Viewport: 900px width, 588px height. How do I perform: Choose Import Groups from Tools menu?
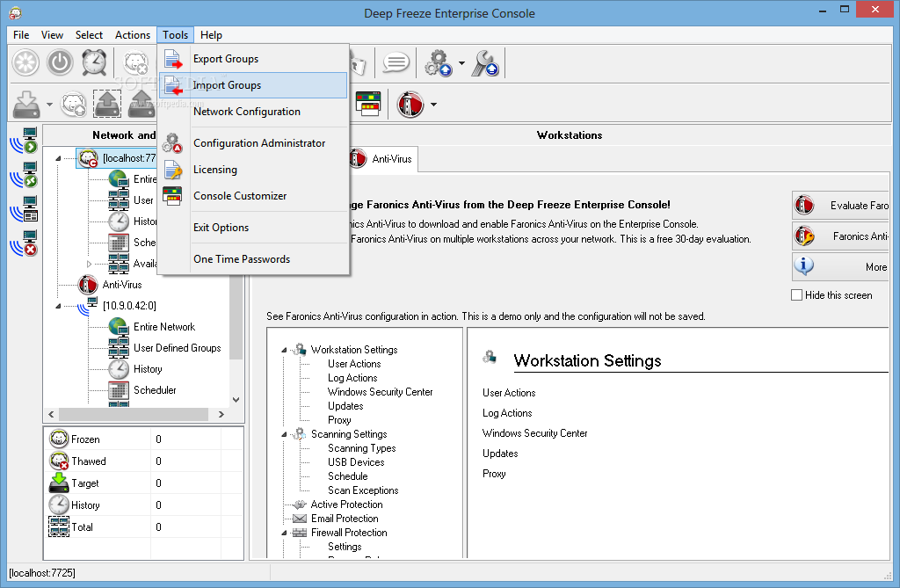[253, 85]
